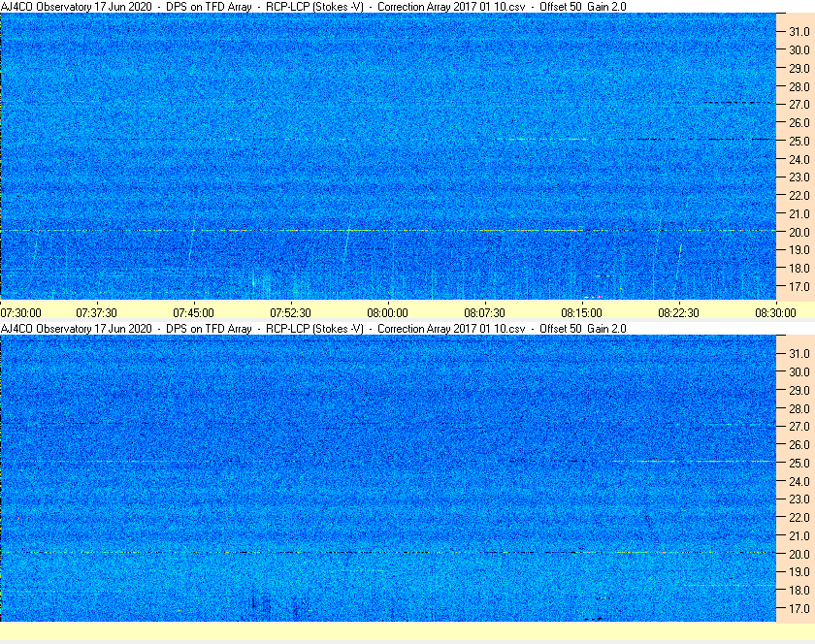
Task: Click the 27.0 frequency label of upper plot
Action: tap(799, 105)
